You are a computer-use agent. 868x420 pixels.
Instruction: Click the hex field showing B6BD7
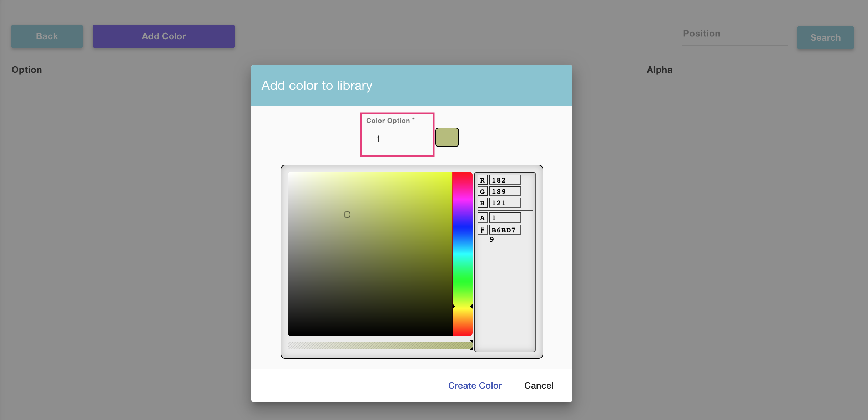click(505, 230)
